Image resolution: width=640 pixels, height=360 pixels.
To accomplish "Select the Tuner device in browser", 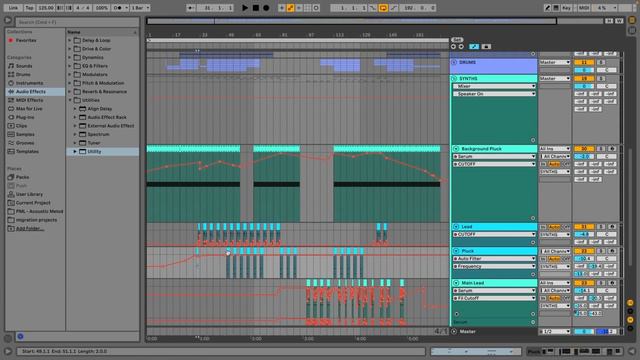I will tap(94, 143).
